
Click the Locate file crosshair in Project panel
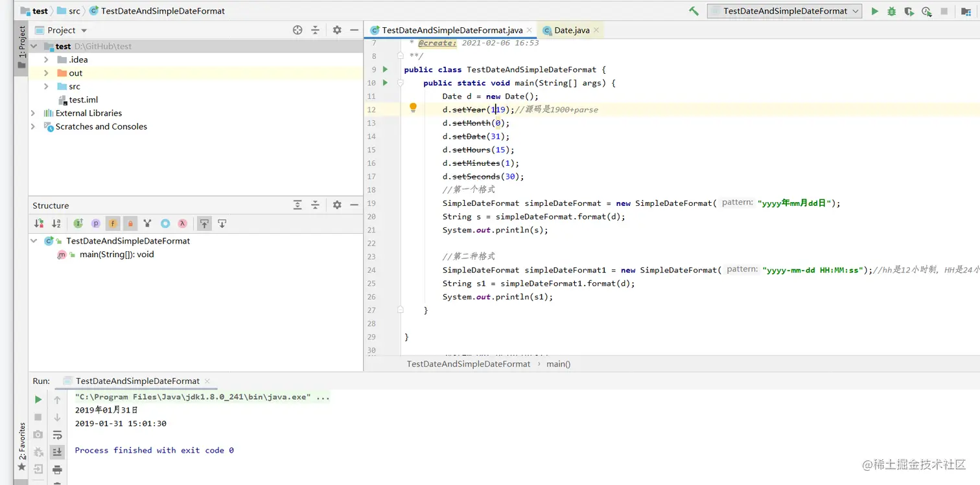297,30
